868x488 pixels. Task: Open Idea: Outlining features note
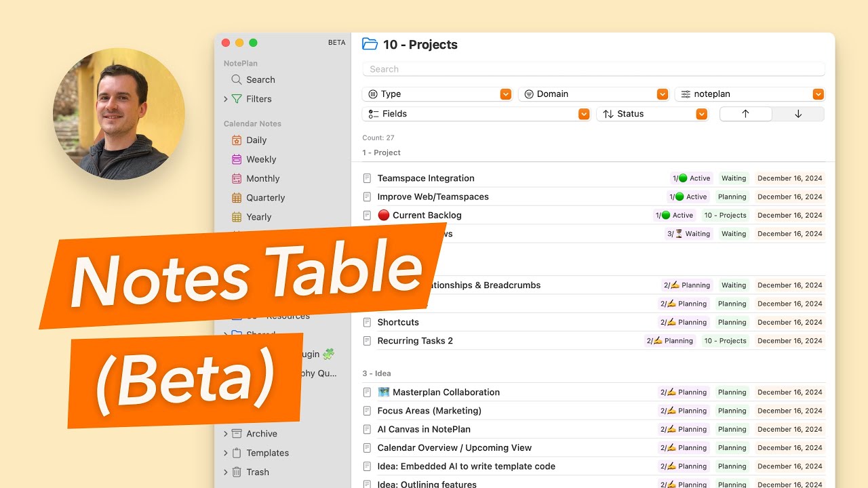tap(427, 484)
